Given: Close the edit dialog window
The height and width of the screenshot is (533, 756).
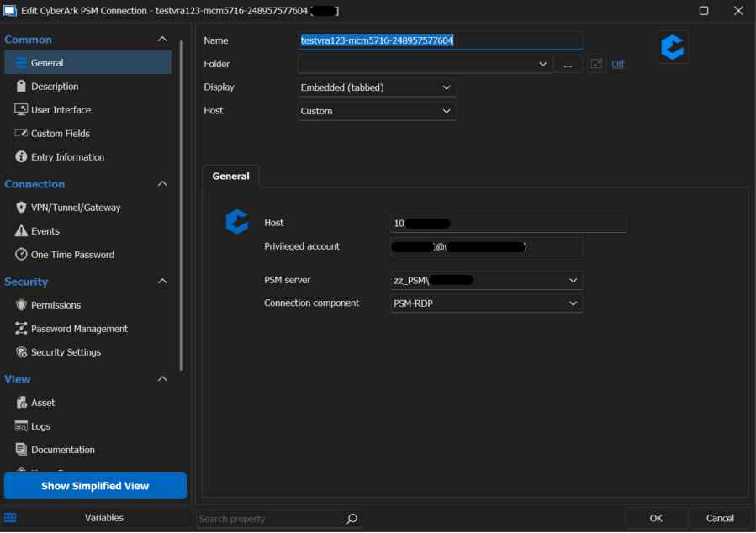Looking at the screenshot, I should (x=738, y=11).
